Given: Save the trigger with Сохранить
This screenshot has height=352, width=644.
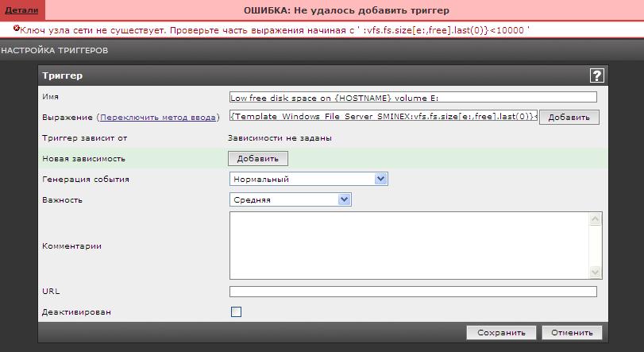Looking at the screenshot, I should tap(501, 333).
